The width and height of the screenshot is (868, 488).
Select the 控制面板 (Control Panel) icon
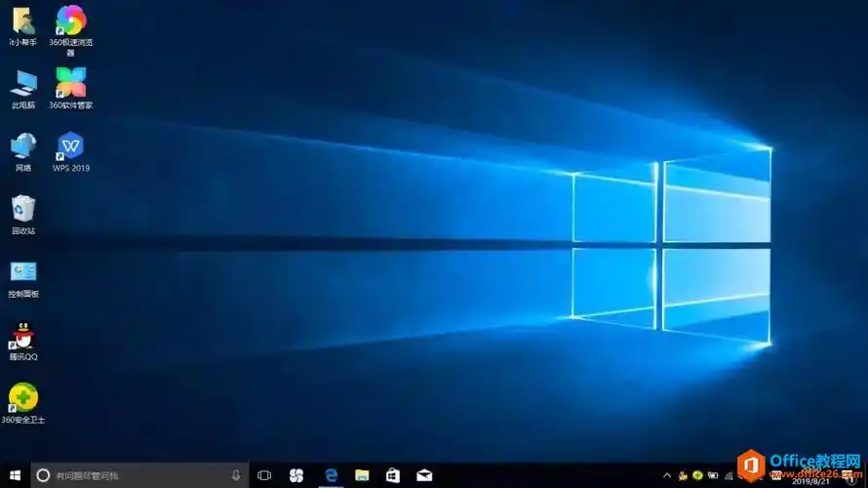22,272
